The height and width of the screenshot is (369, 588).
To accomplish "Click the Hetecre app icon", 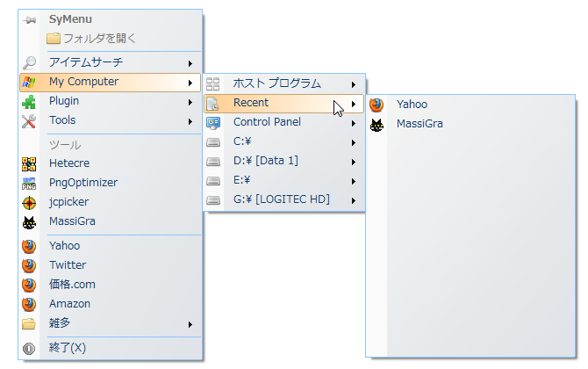I will (x=29, y=164).
